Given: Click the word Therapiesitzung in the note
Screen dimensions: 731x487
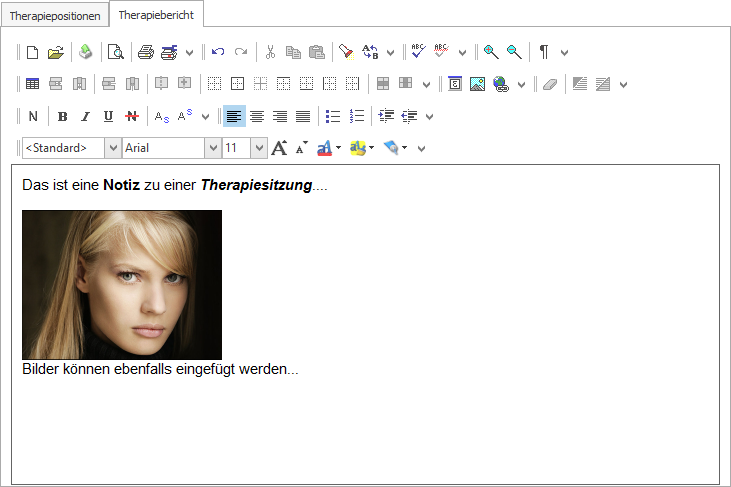Looking at the screenshot, I should [x=256, y=185].
